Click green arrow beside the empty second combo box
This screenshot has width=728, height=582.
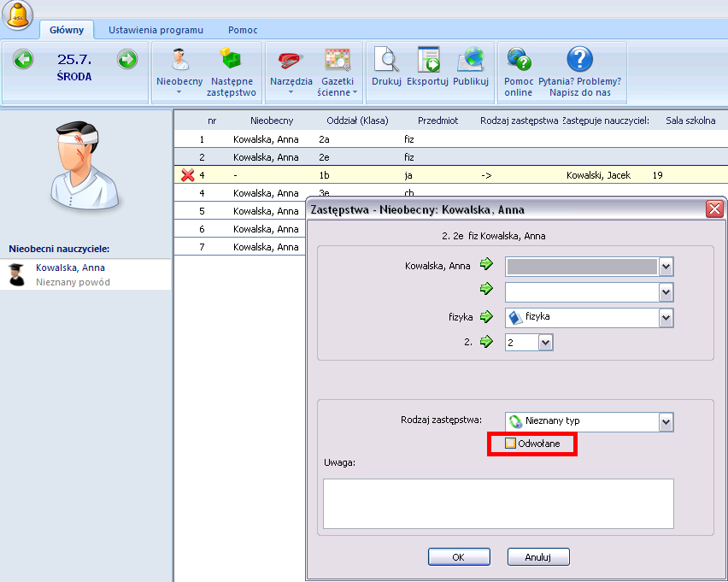(486, 289)
